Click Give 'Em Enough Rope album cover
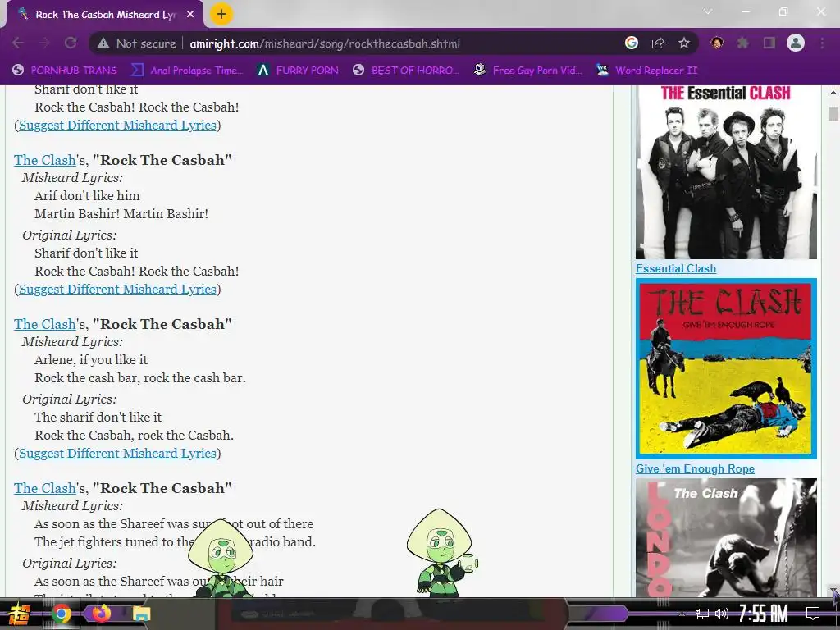 coord(726,368)
